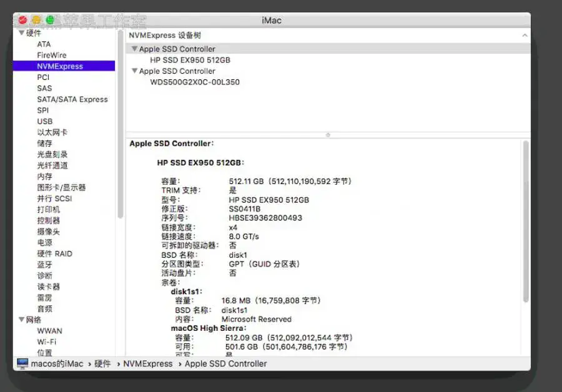Select 并行 SCSI entry
Image resolution: width=562 pixels, height=392 pixels.
point(54,198)
